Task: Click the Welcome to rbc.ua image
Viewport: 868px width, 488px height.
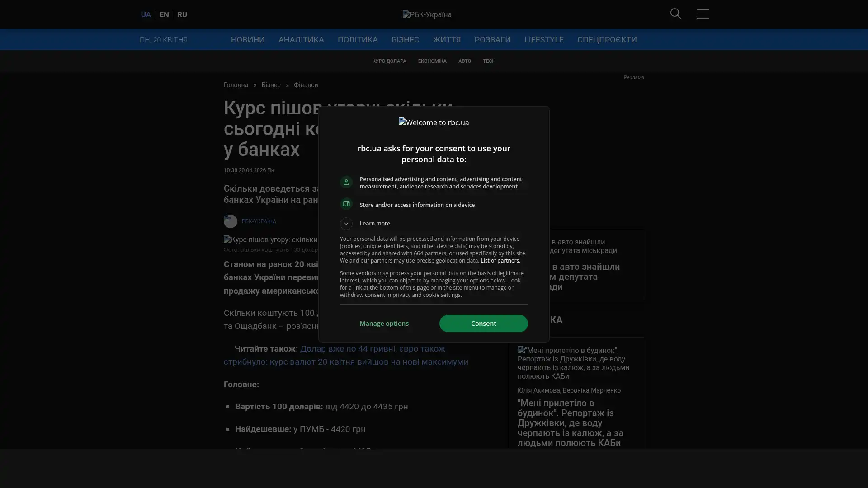Action: coord(434,122)
